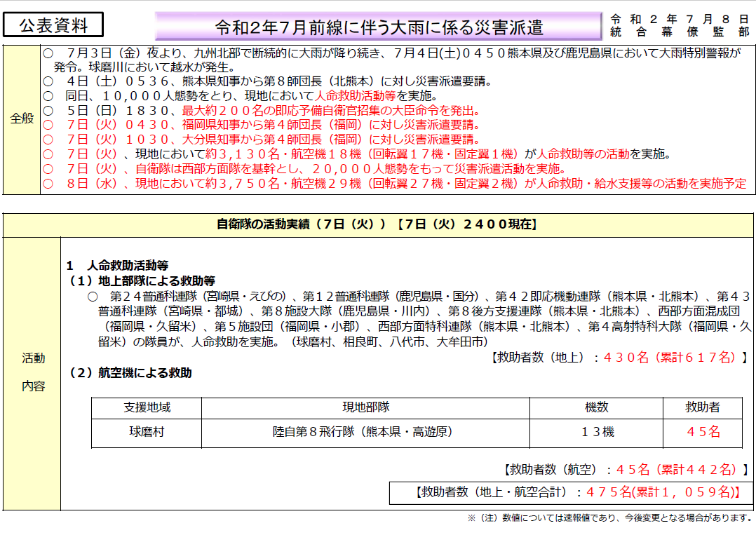Click the 救助者 column header
756x535 pixels.
pos(703,408)
